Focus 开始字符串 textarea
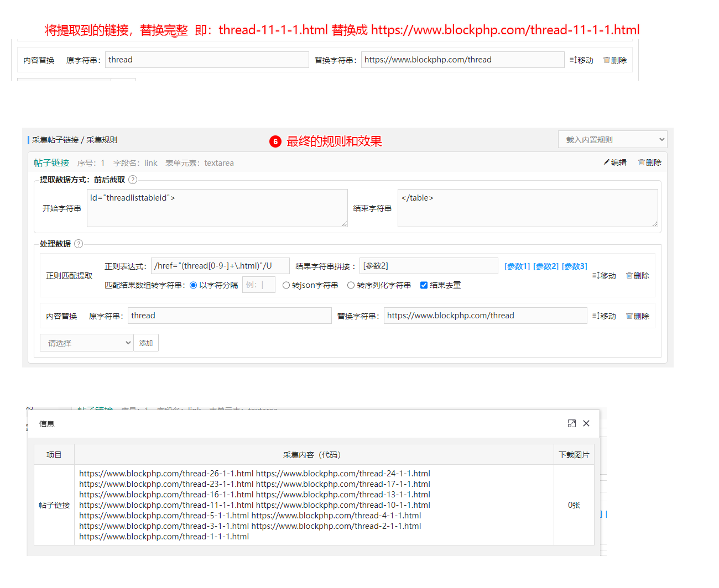719x588 pixels. pyautogui.click(x=217, y=208)
